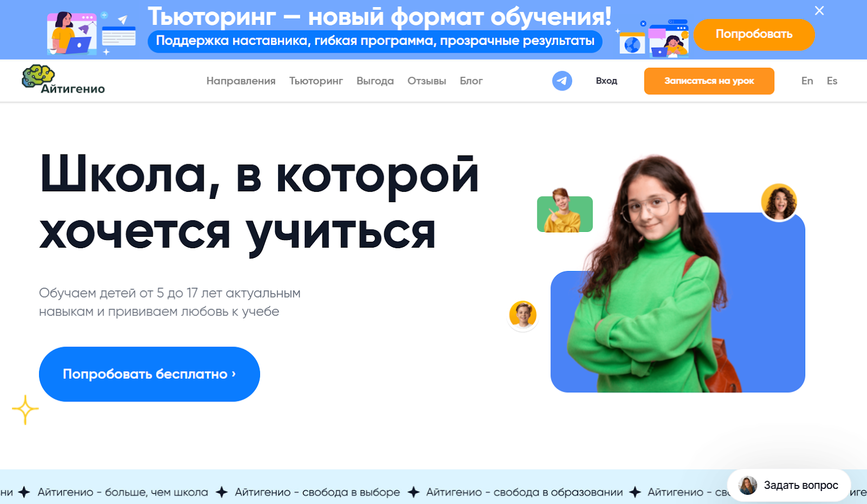
Task: Open the Отзывы page
Action: (427, 81)
